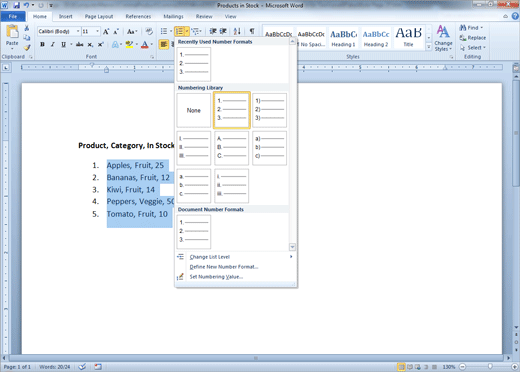Click the Replace button
Viewport: 520px width, 372px height.
pos(473,38)
